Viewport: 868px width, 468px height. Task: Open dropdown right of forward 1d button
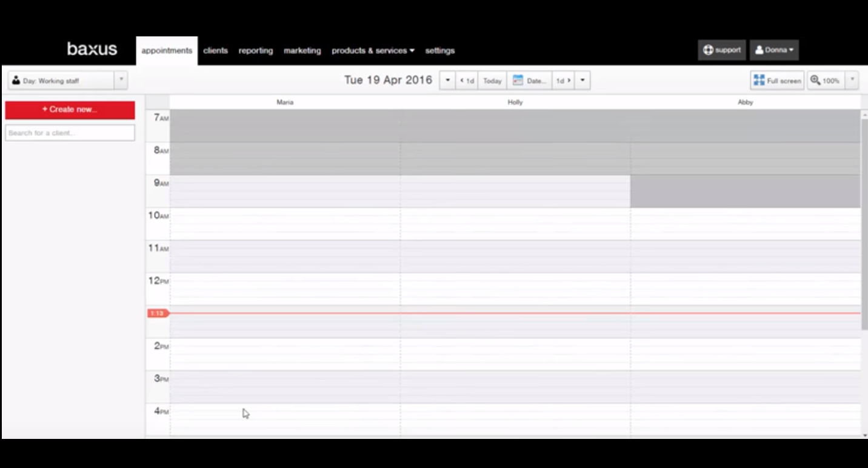pyautogui.click(x=583, y=81)
